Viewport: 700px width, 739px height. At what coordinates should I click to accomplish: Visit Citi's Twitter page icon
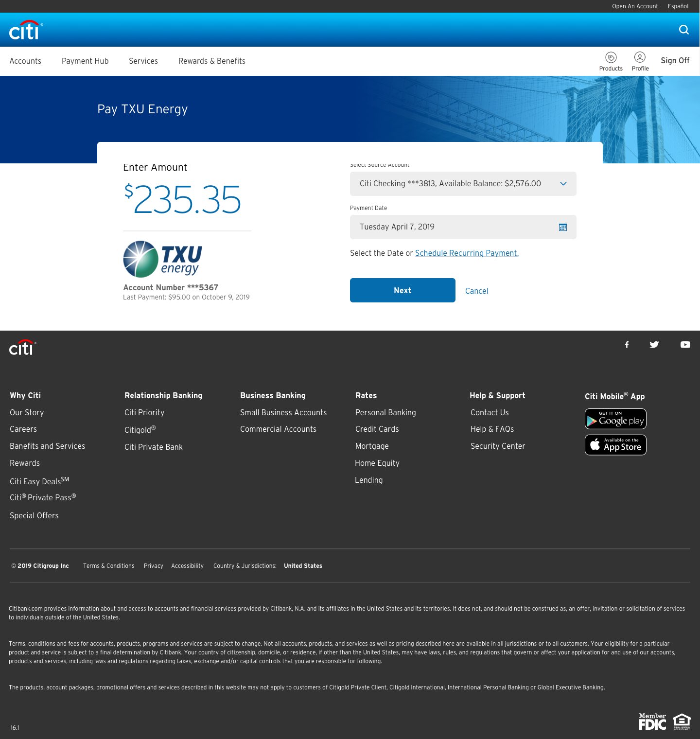654,345
